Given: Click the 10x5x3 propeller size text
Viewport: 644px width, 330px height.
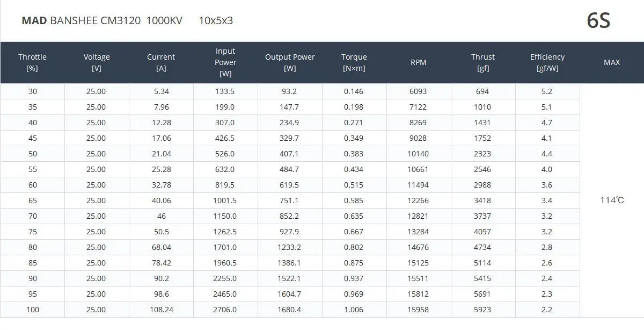Looking at the screenshot, I should [216, 21].
